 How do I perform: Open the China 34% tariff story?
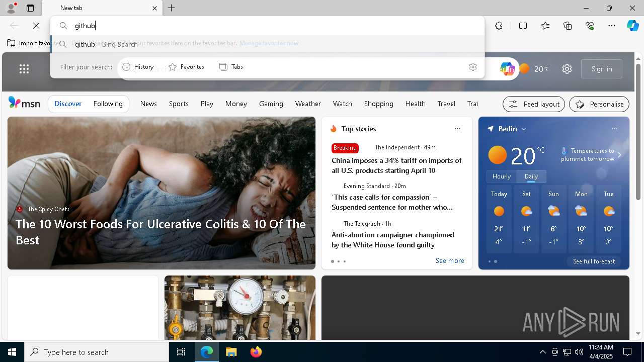[396, 165]
